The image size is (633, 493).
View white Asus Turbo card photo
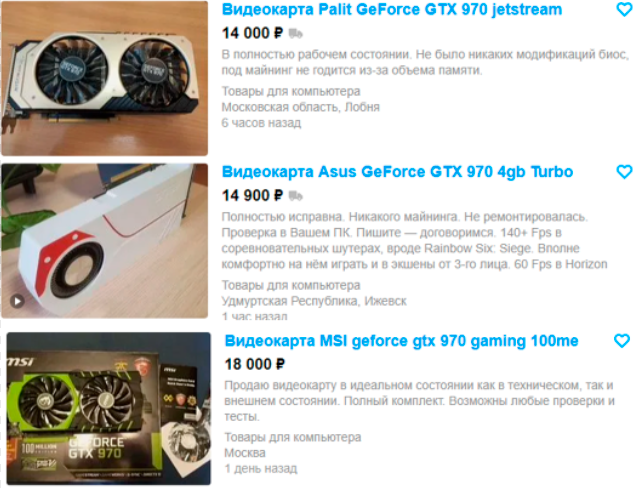105,241
